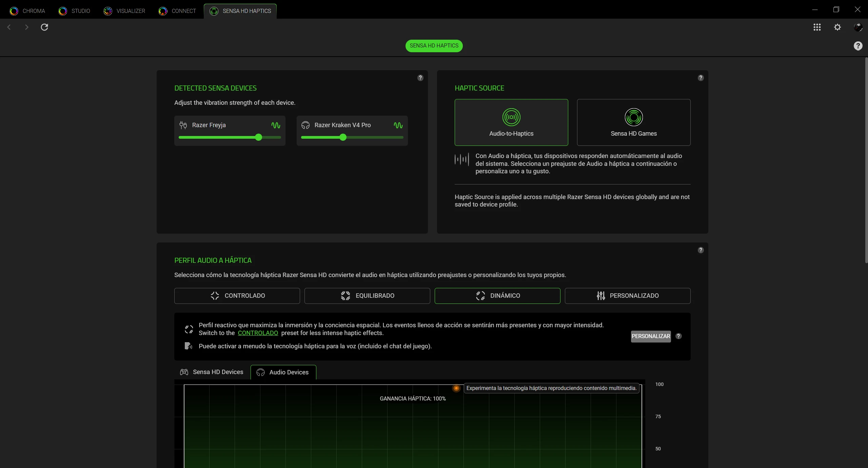868x468 pixels.
Task: Open the apps grid launcher icon
Action: 817,27
